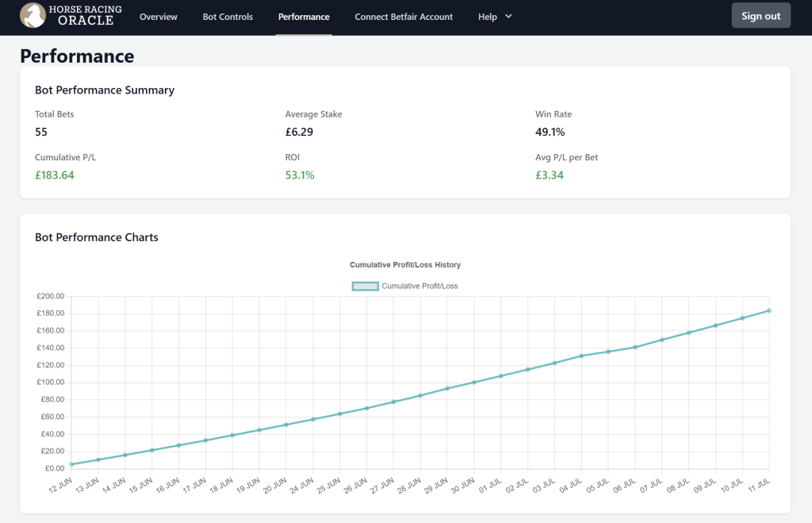812x523 pixels.
Task: Toggle the Cumulative Profit/Loss legend swatch
Action: pyautogui.click(x=365, y=286)
